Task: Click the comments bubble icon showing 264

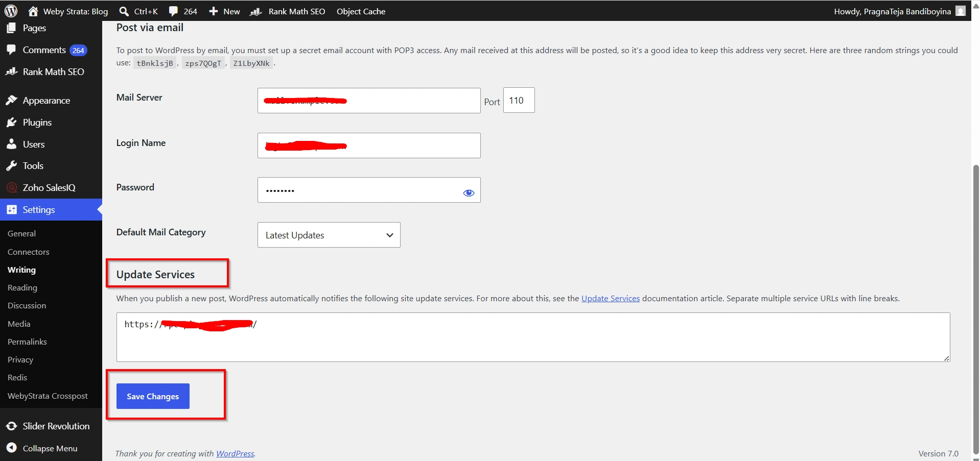Action: pos(174,11)
